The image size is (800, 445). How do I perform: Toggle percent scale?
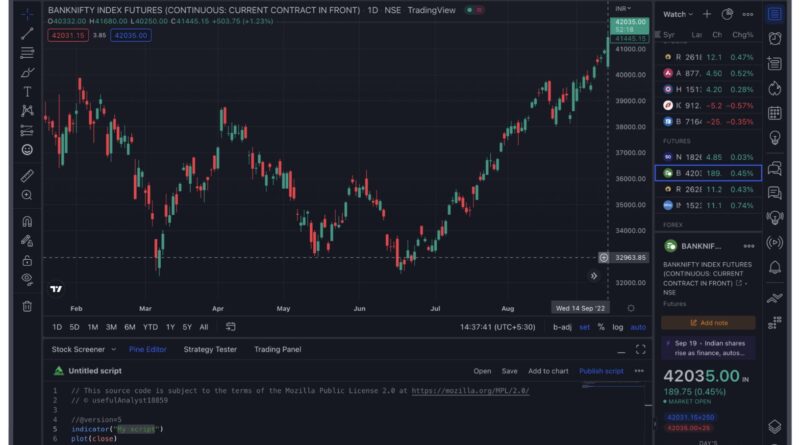click(x=601, y=327)
